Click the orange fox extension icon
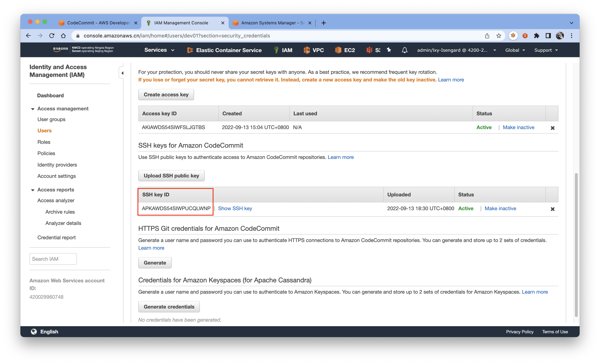Screen dimensions: 600x364 (513, 36)
